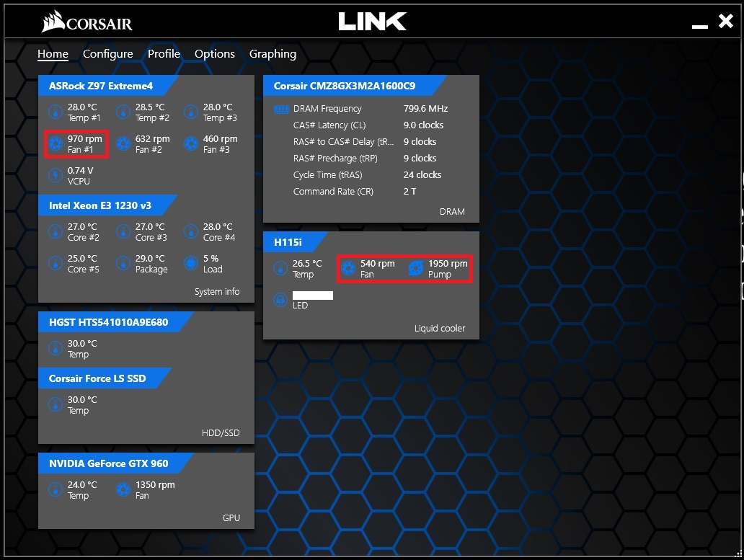This screenshot has height=560, width=744.
Task: Click the H115i LED icon
Action: tap(280, 300)
